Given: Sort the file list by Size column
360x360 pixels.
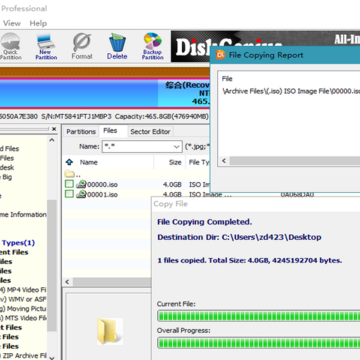Looking at the screenshot, I should point(175,162).
